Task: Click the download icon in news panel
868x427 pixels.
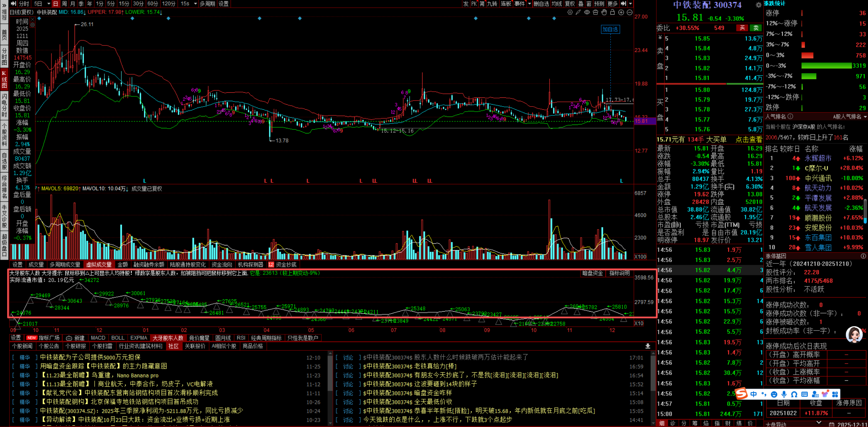Action: coord(648,346)
